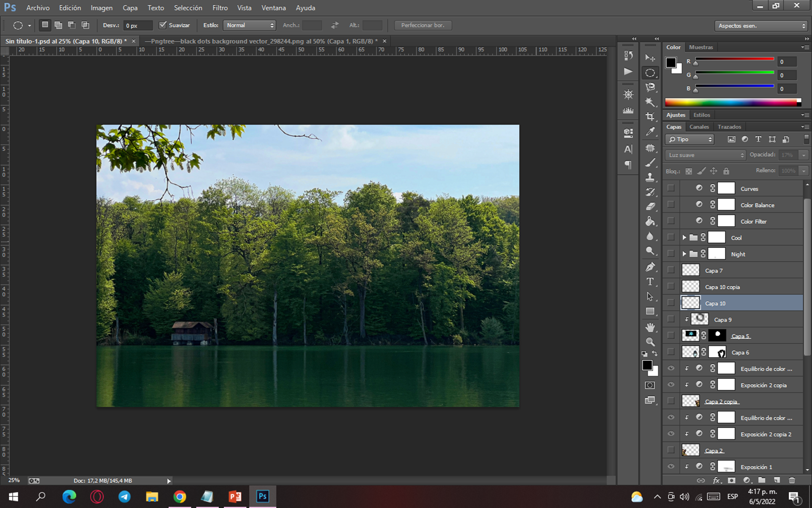Open the Actions panel play icon
This screenshot has width=812, height=508.
click(628, 71)
